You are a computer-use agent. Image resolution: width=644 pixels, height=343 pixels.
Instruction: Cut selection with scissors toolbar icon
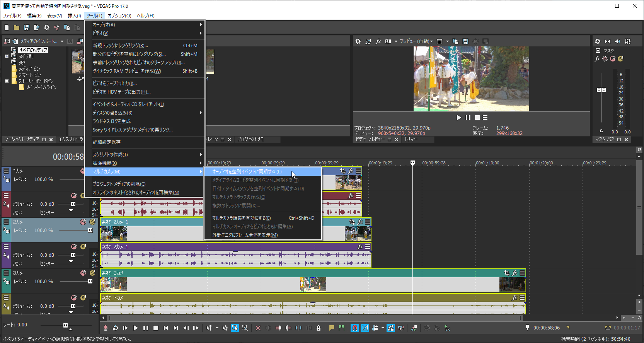click(57, 27)
